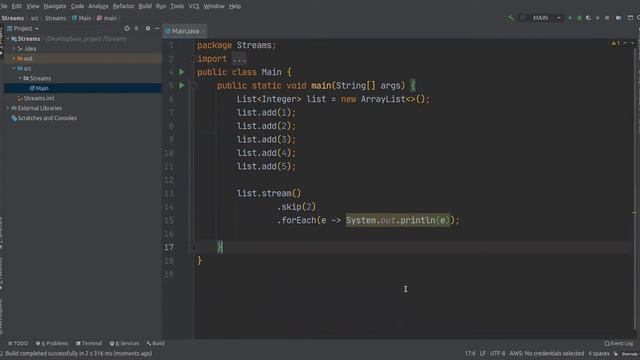Click AWS: No credentials selected status
The width and height of the screenshot is (640, 360).
click(x=547, y=353)
